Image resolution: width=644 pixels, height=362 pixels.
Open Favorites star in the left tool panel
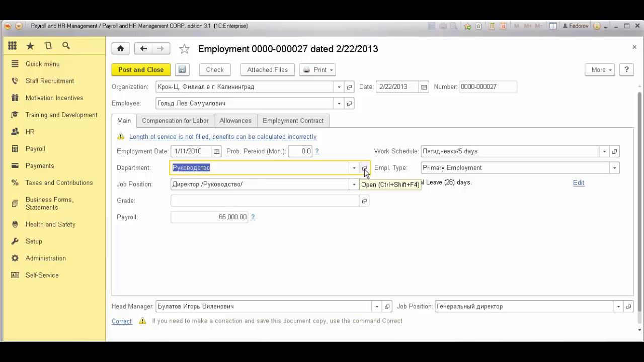30,46
